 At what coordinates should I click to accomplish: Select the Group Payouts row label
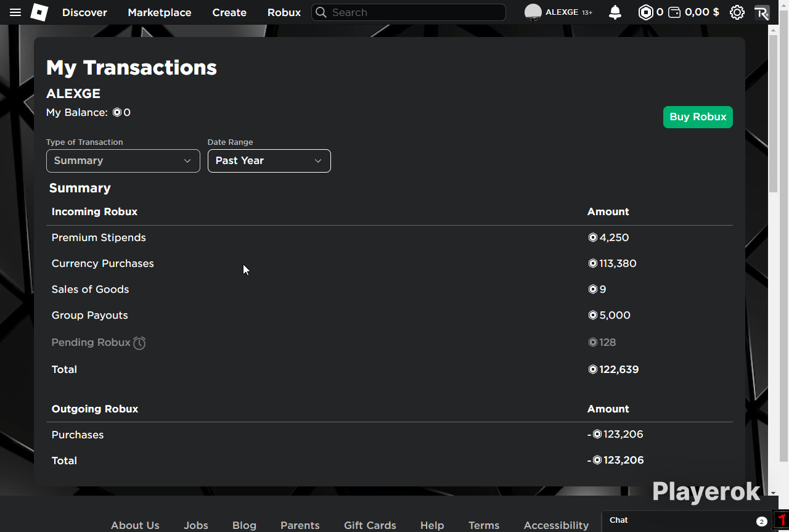pyautogui.click(x=90, y=316)
